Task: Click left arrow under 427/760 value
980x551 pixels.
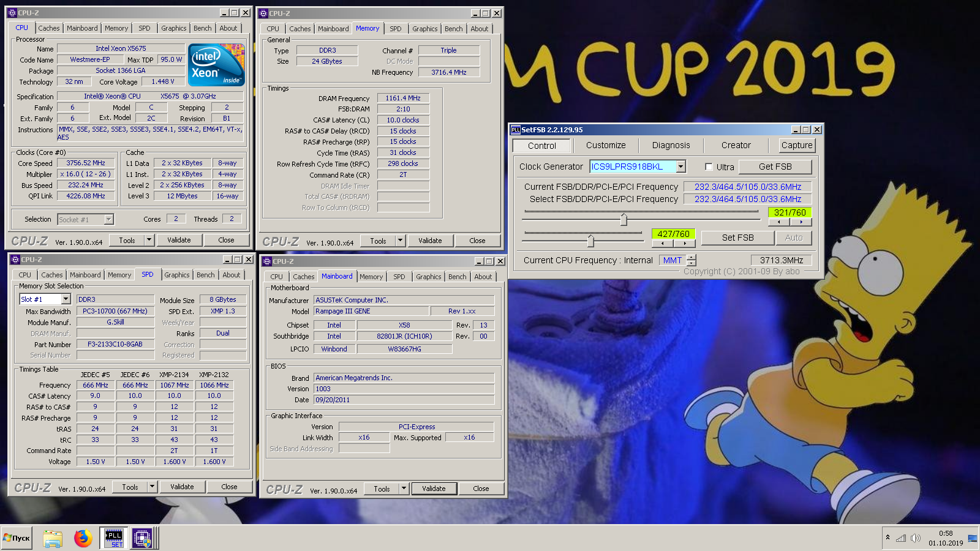Action: (662, 243)
